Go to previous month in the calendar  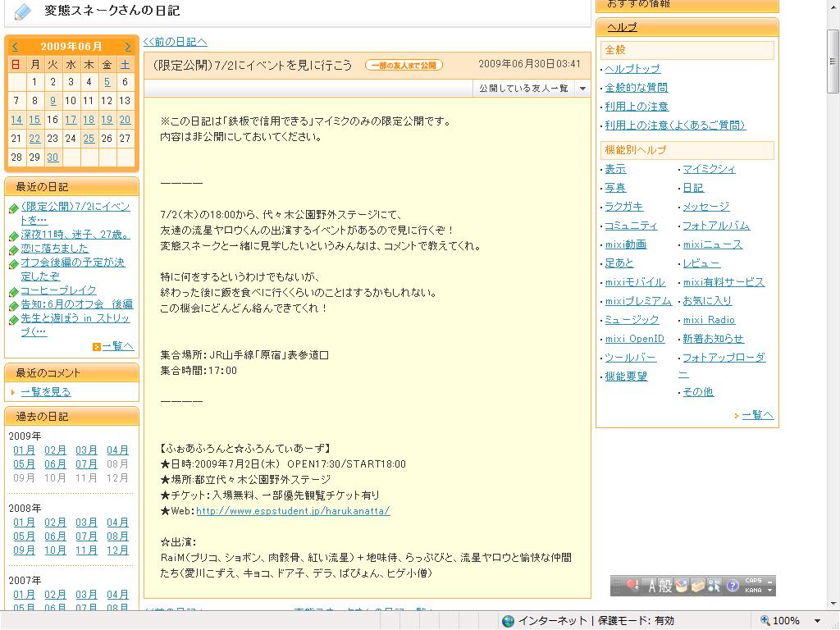click(15, 47)
